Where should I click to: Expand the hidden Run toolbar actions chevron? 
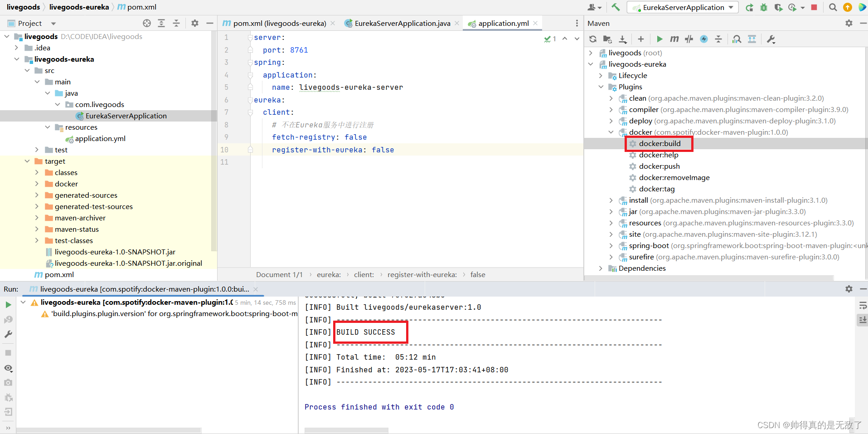click(x=8, y=428)
